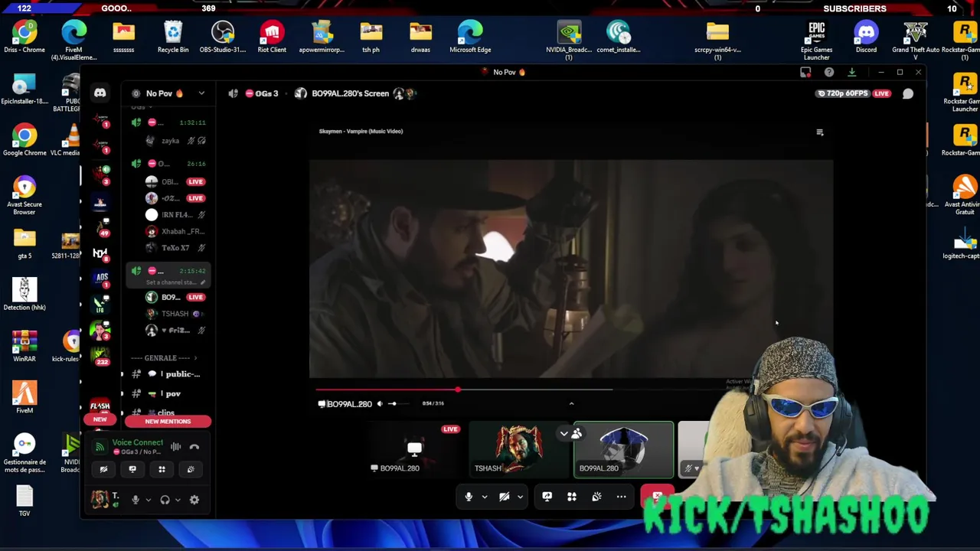This screenshot has width=980, height=551.
Task: Disconnect using the red call button
Action: point(657,497)
